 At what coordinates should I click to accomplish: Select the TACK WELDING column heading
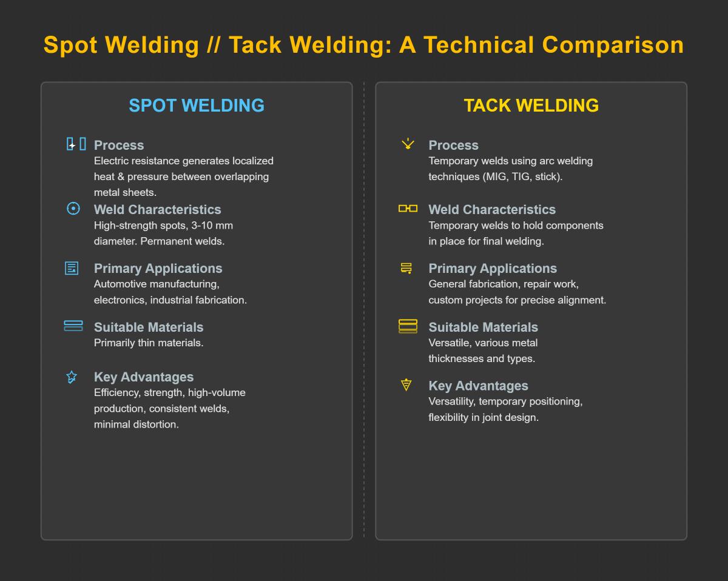coord(531,106)
